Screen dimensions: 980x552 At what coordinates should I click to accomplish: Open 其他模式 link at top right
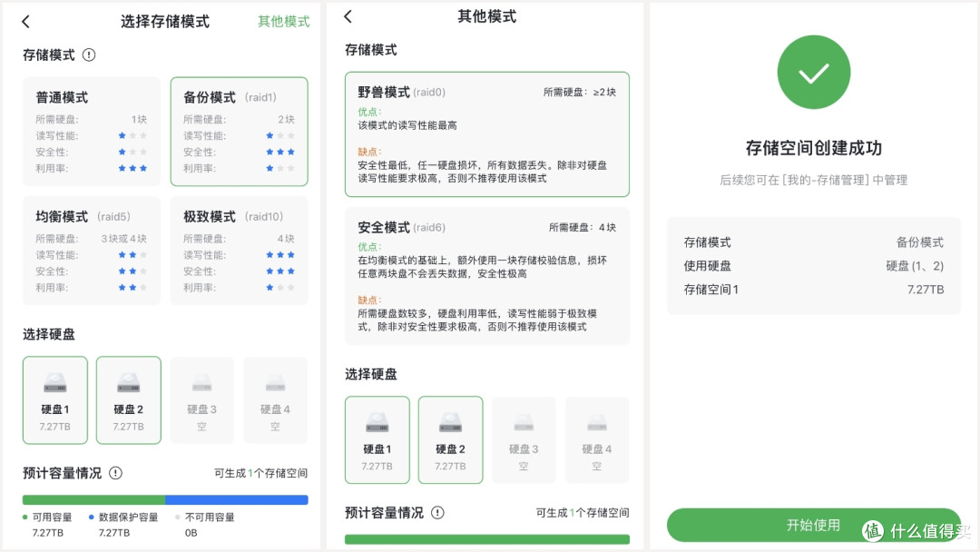(x=284, y=21)
